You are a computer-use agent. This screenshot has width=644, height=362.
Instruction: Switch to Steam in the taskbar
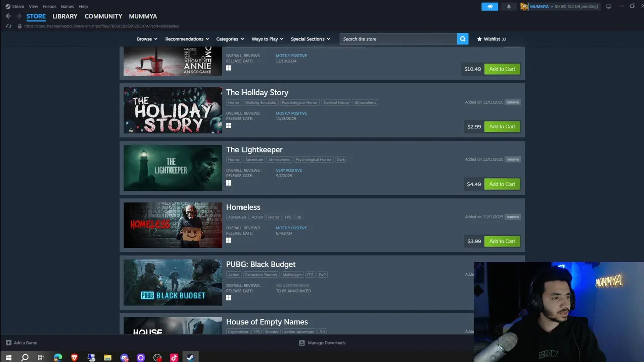[190, 358]
